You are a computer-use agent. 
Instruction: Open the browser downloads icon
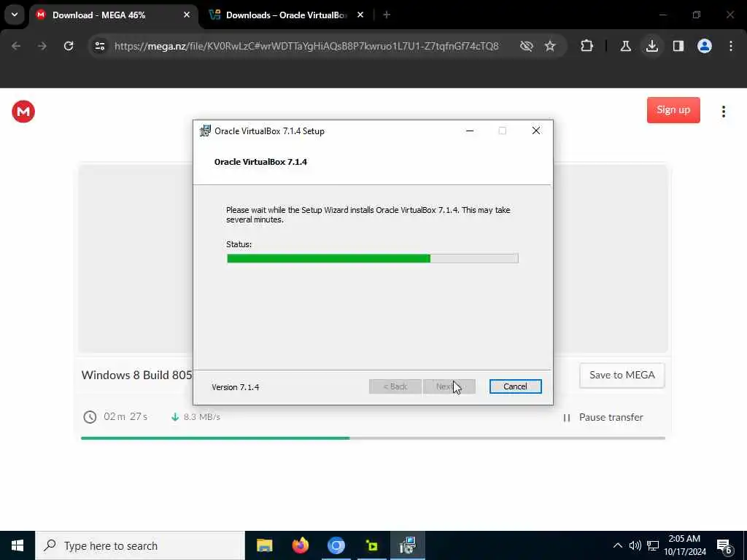[652, 46]
